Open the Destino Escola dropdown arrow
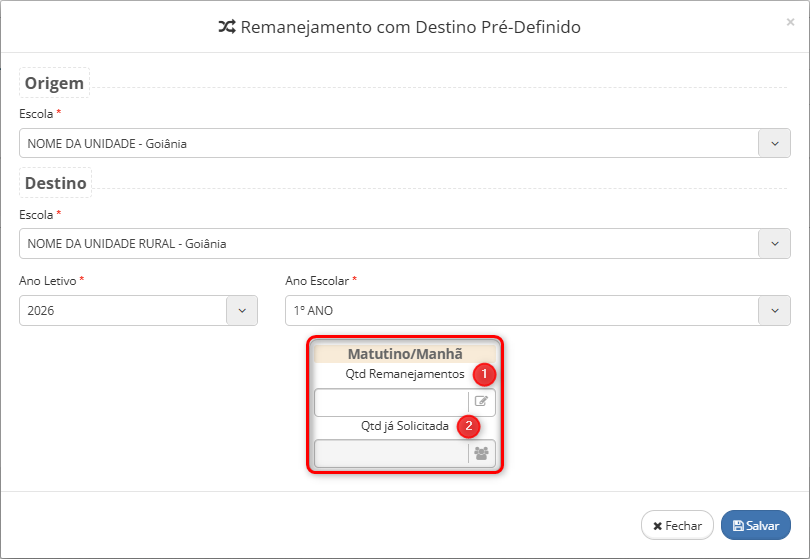 click(774, 243)
